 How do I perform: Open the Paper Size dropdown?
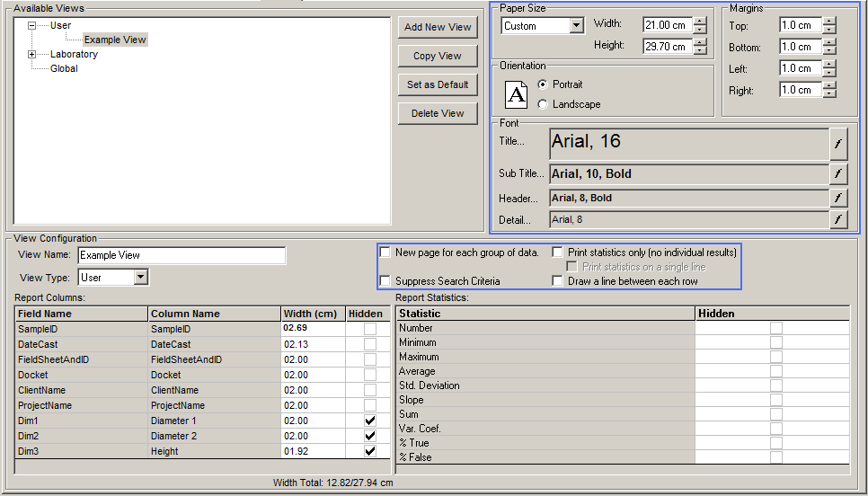pos(577,26)
